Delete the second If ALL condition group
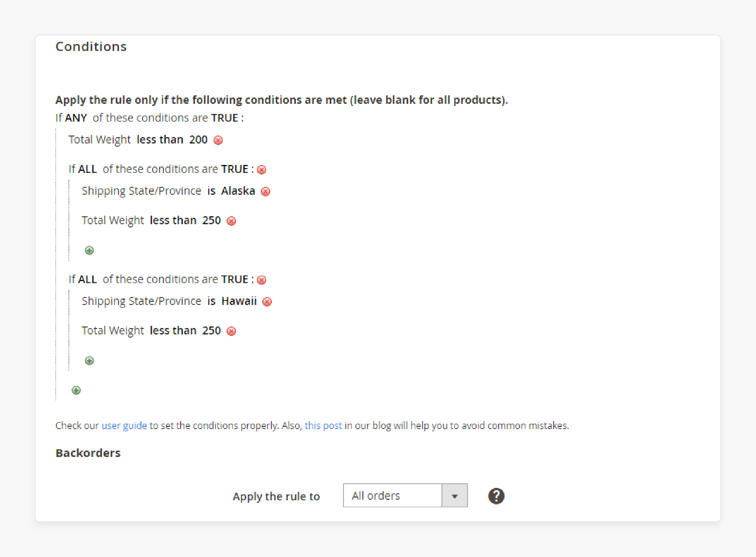This screenshot has height=557, width=756. tap(261, 280)
